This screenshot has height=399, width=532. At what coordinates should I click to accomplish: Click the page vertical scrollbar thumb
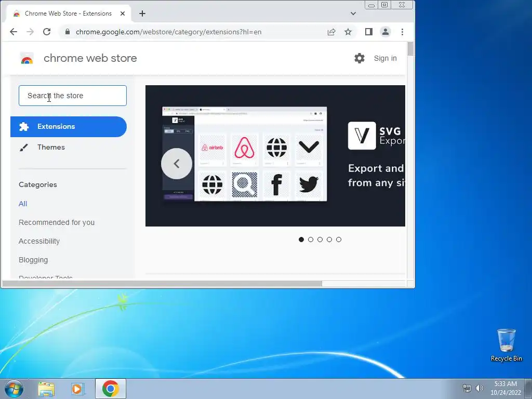[x=410, y=49]
